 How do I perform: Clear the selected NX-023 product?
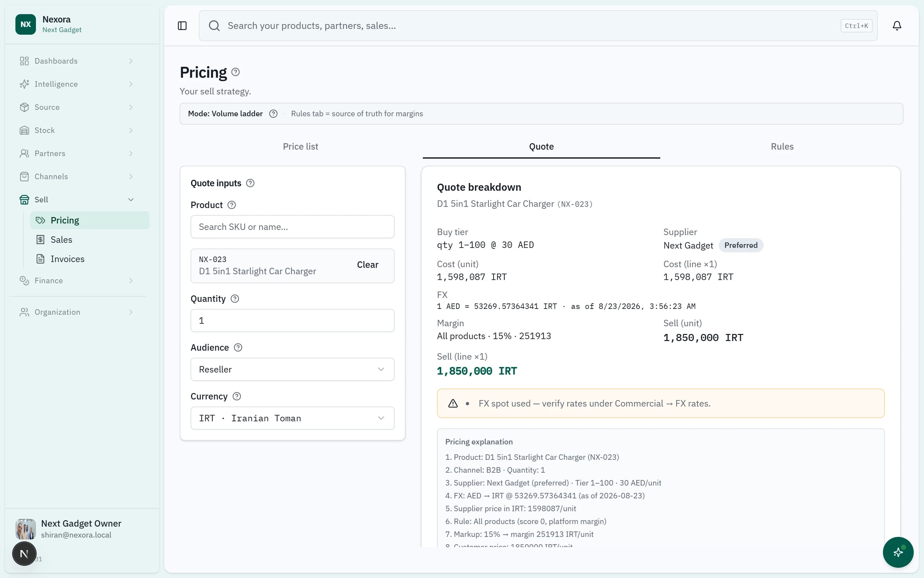[367, 265]
